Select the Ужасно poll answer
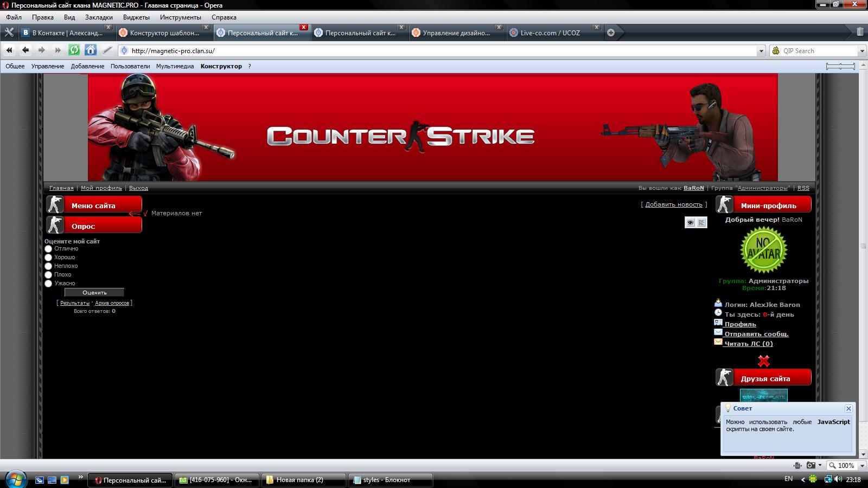The height and width of the screenshot is (488, 868). (48, 284)
